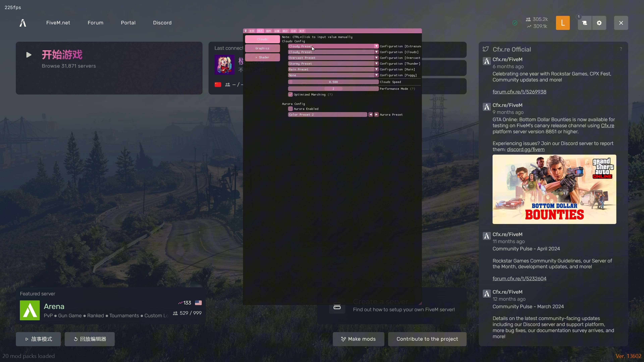The width and height of the screenshot is (644, 362).
Task: Close the FiveM window with X button
Action: tap(621, 23)
